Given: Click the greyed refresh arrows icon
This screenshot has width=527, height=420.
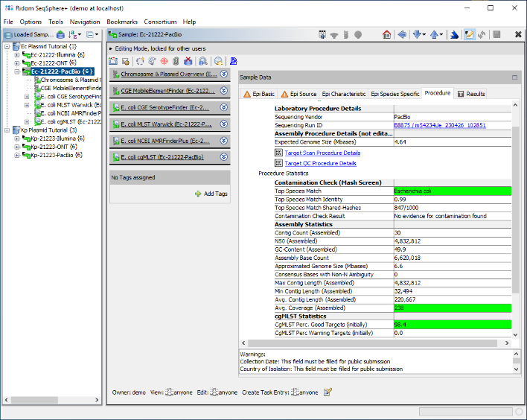Looking at the screenshot, I should 482,34.
